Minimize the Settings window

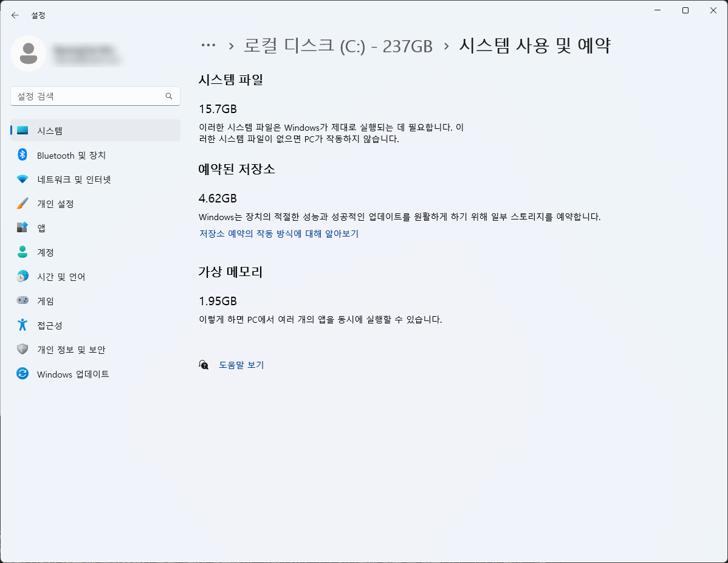pyautogui.click(x=658, y=10)
